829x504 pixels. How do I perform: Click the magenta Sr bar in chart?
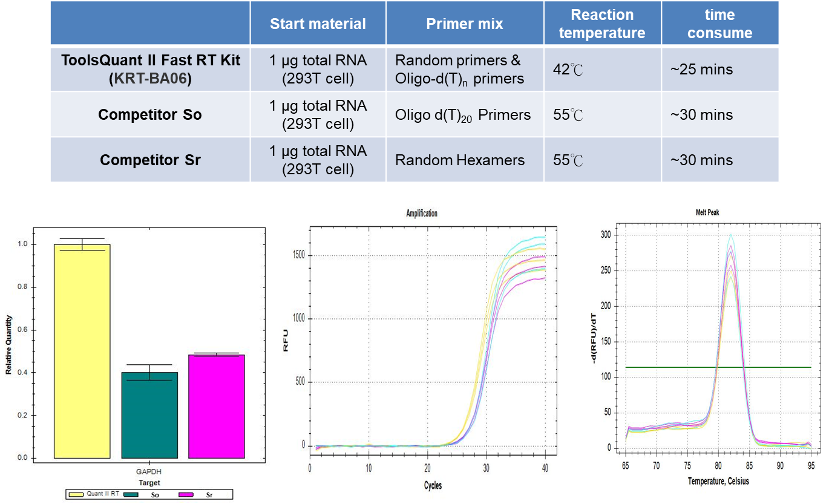pyautogui.click(x=217, y=406)
